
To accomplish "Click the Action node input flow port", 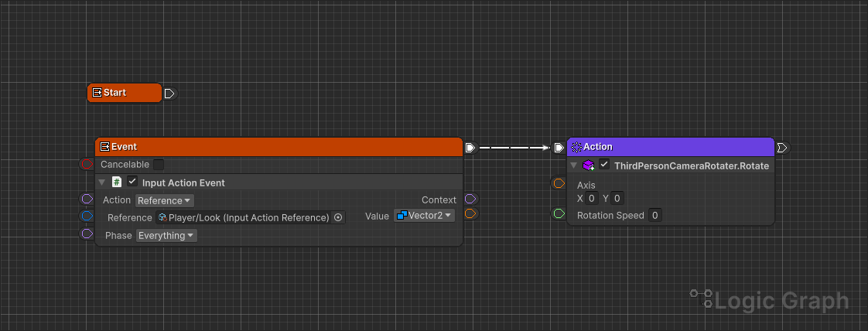I will pyautogui.click(x=559, y=147).
